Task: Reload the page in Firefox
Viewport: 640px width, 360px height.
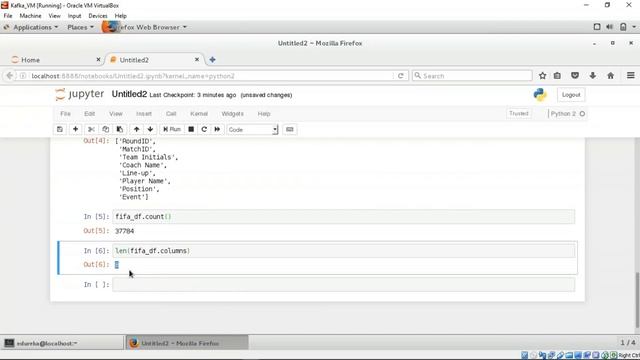Action: [401, 76]
